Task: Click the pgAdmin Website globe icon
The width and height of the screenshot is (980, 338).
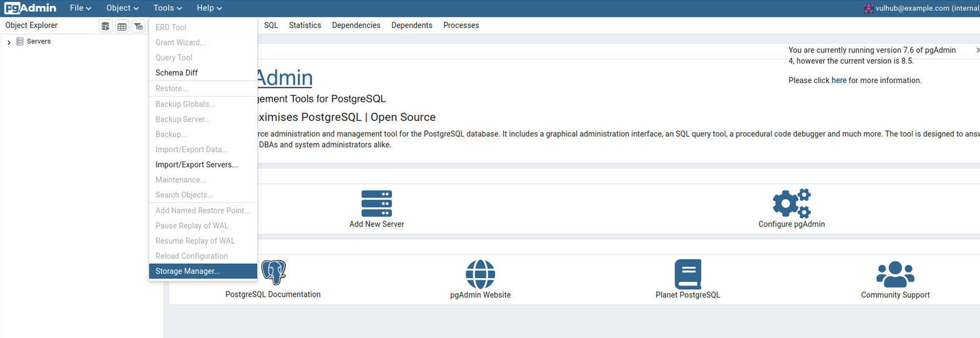Action: (480, 274)
